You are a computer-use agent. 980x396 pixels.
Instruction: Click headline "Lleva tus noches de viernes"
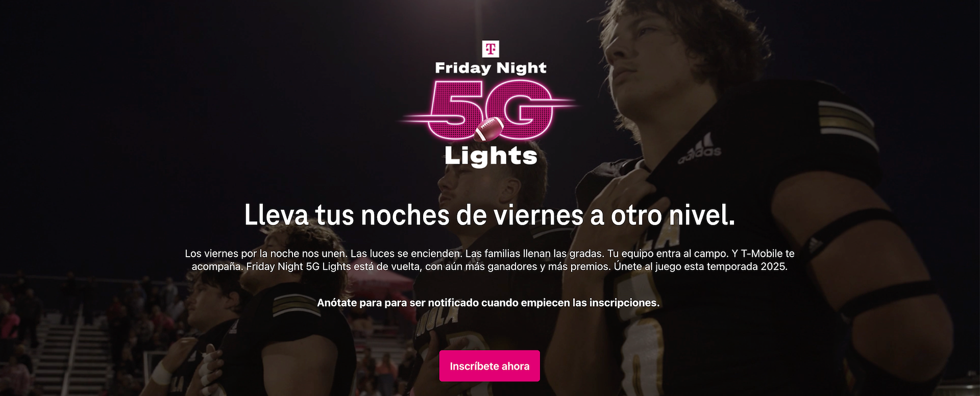click(x=413, y=215)
